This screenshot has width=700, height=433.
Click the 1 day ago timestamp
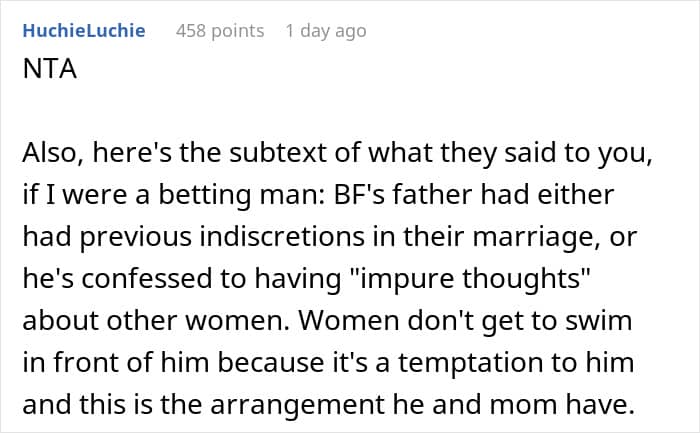point(326,31)
